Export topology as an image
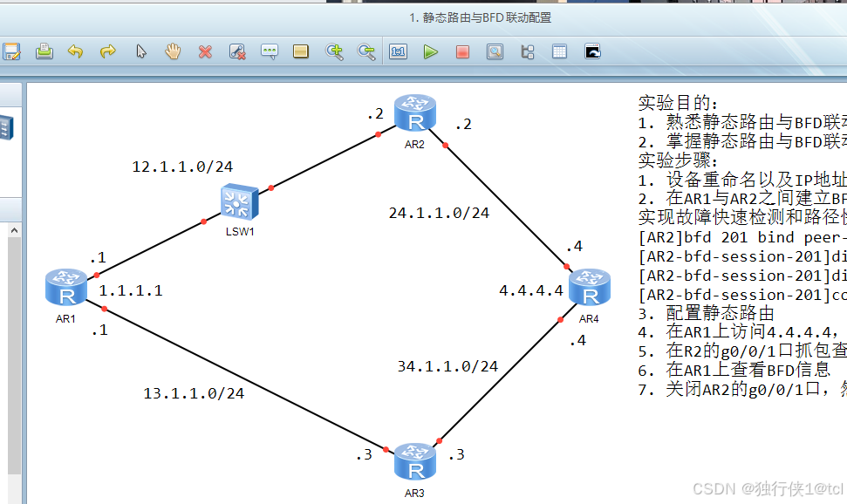The height and width of the screenshot is (504, 847). 591,51
